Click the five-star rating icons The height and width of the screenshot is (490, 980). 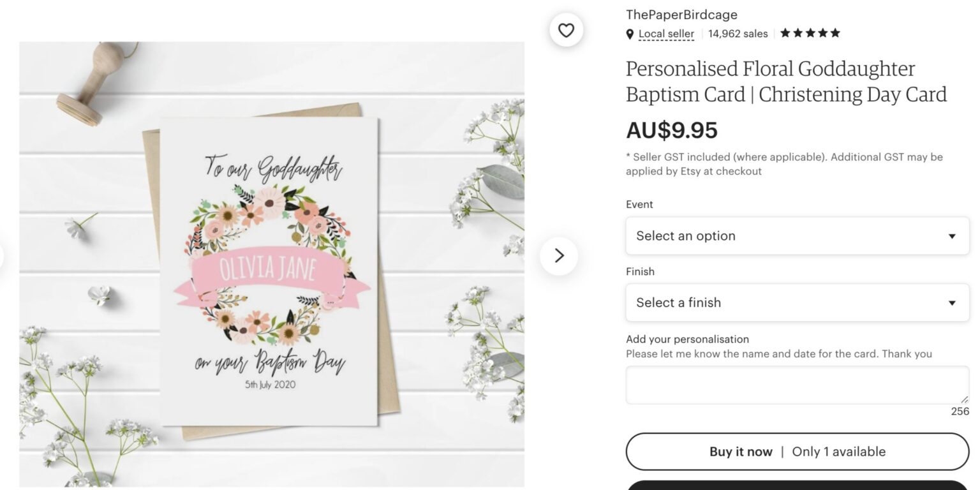click(x=809, y=33)
